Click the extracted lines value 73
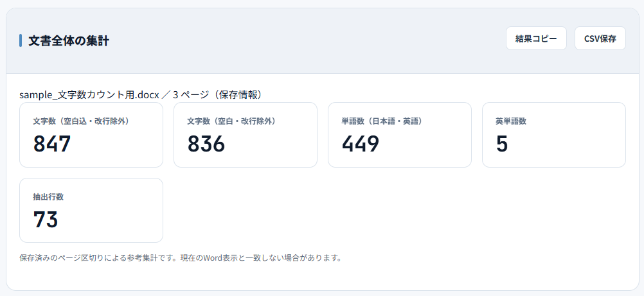Viewport: 644px width, 296px height. click(46, 219)
